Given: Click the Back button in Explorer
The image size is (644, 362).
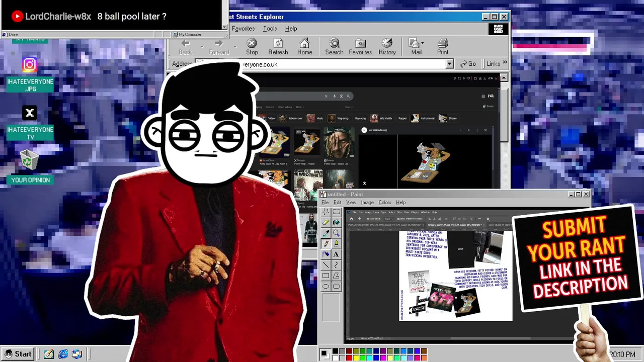Looking at the screenshot, I should click(185, 47).
